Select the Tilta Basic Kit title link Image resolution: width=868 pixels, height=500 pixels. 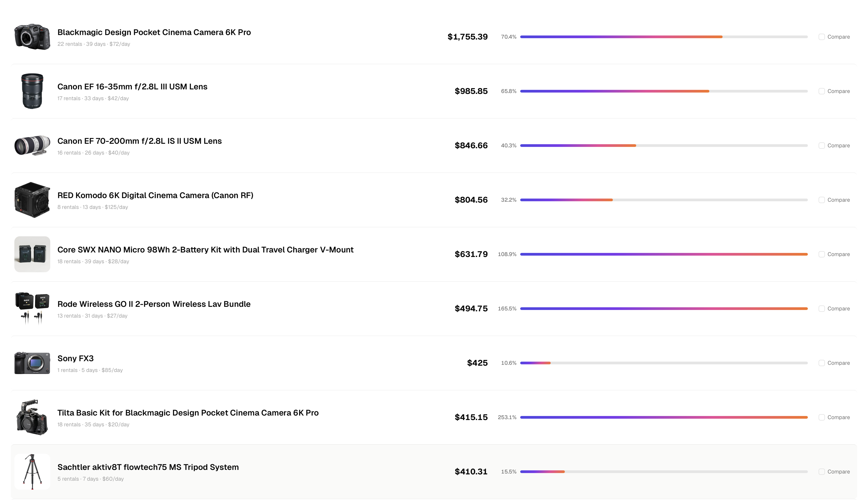click(x=188, y=412)
